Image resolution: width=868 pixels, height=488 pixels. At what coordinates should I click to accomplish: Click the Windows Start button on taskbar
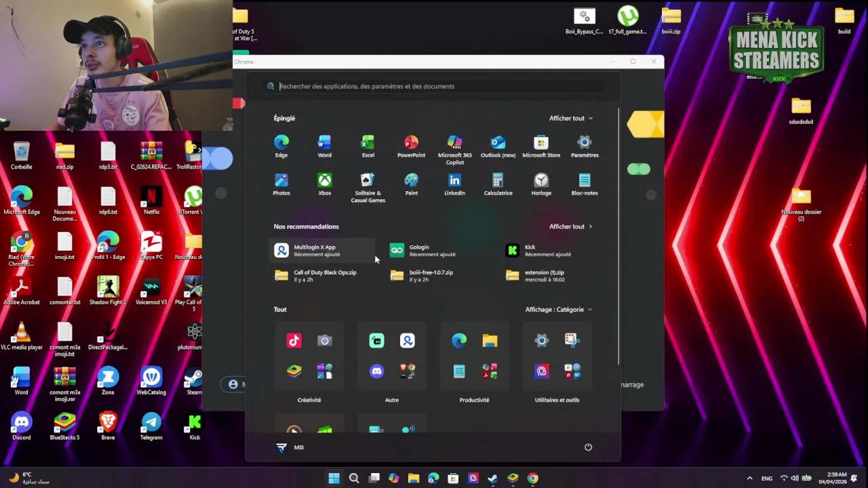334,479
